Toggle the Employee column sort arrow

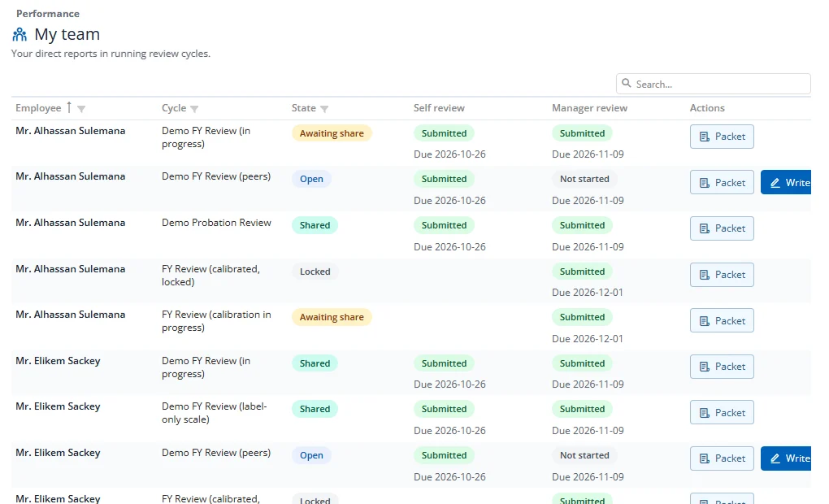point(69,108)
